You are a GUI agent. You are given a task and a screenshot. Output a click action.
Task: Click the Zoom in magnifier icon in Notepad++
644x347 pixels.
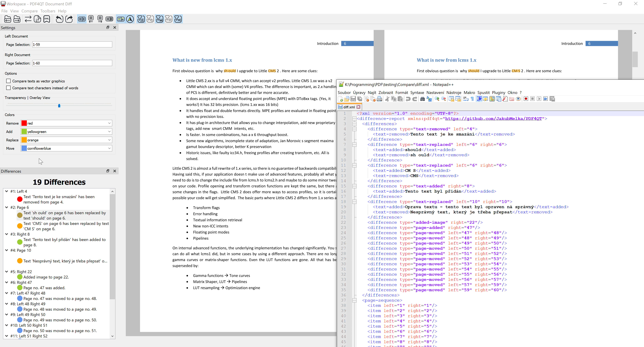(x=437, y=99)
